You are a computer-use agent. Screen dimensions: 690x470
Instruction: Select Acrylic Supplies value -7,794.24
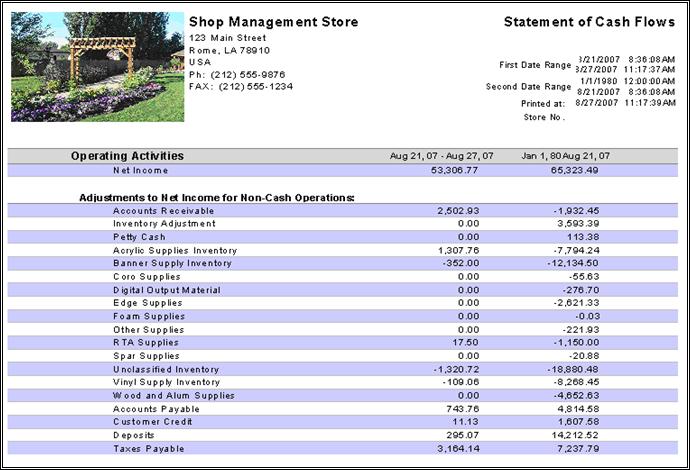pos(576,250)
